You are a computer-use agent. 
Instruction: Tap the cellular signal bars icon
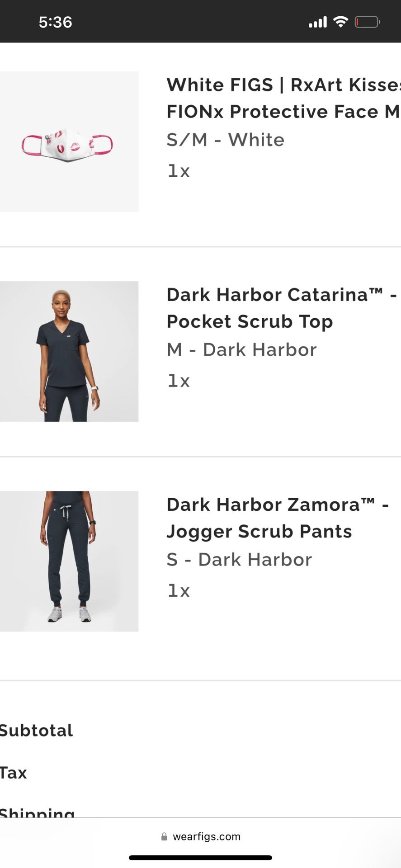(x=317, y=22)
